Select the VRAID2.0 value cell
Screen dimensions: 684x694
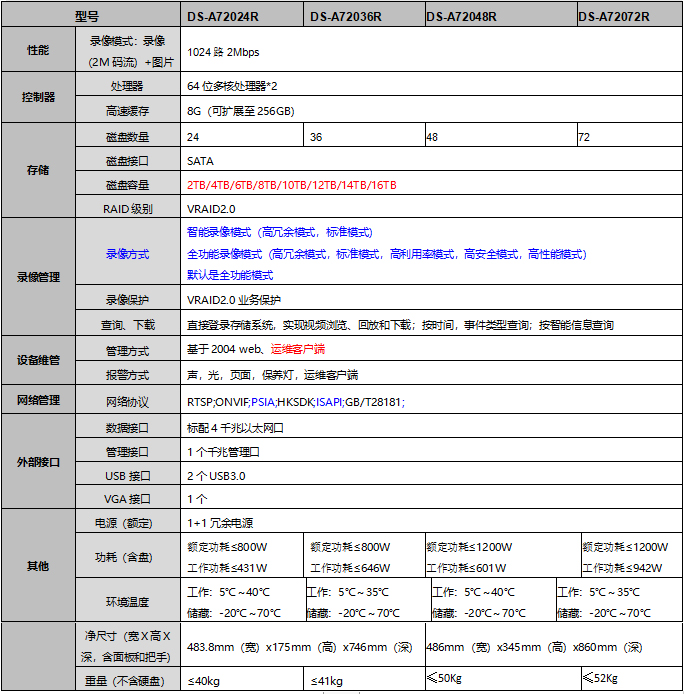tap(431, 207)
